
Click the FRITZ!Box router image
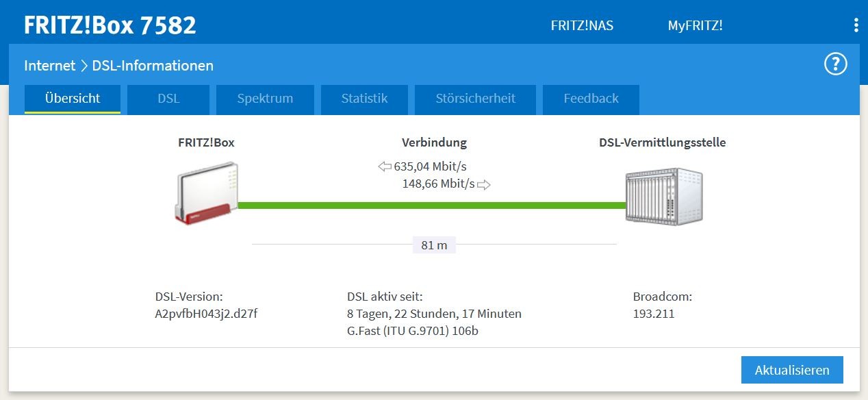[206, 193]
